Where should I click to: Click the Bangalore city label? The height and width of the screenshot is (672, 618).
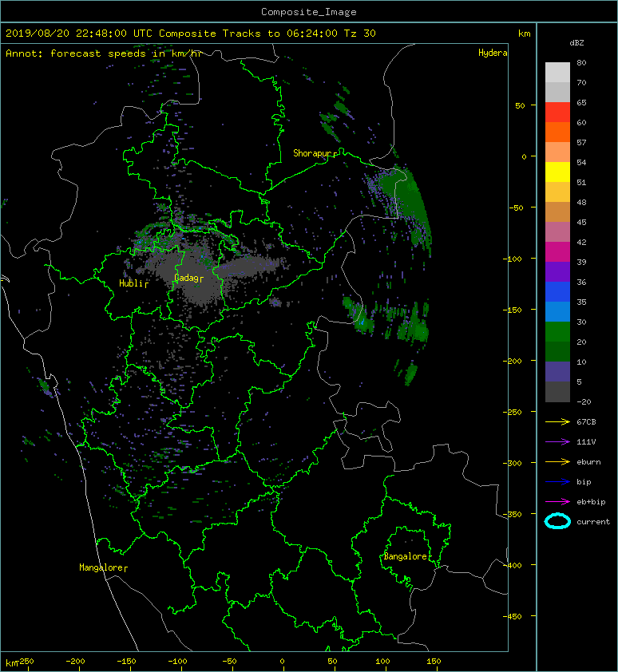pyautogui.click(x=405, y=556)
